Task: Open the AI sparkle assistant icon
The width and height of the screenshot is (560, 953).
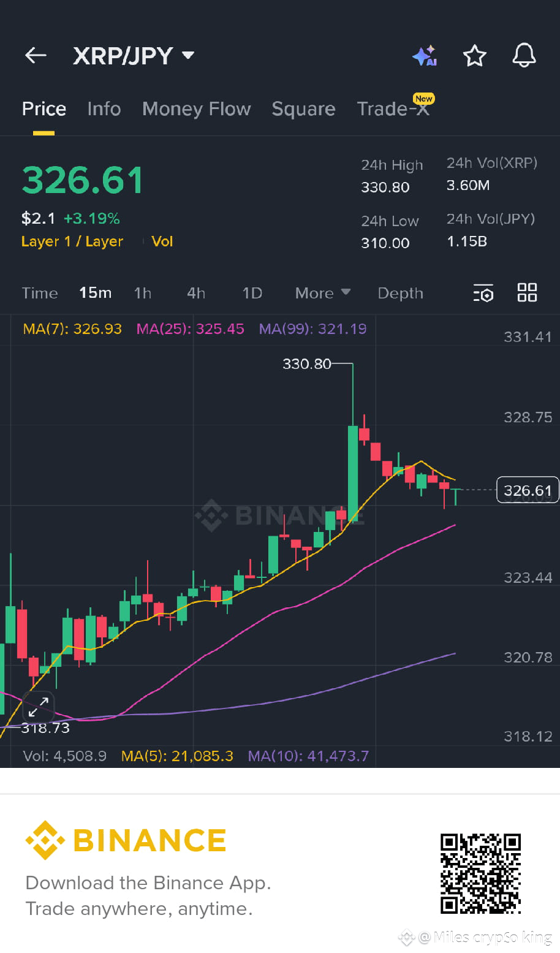Action: click(425, 56)
